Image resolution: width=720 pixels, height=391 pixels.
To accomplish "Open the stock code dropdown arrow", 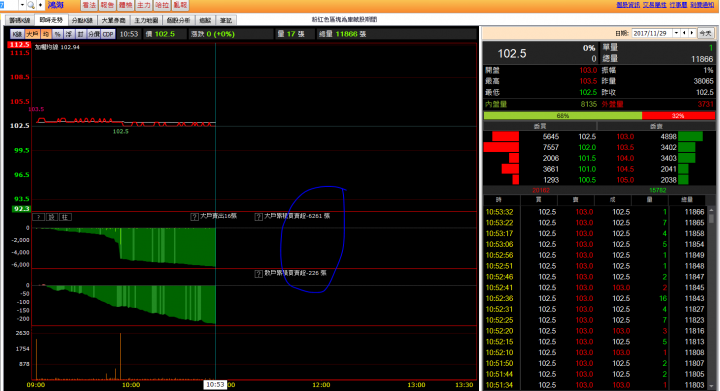I will (22, 5).
